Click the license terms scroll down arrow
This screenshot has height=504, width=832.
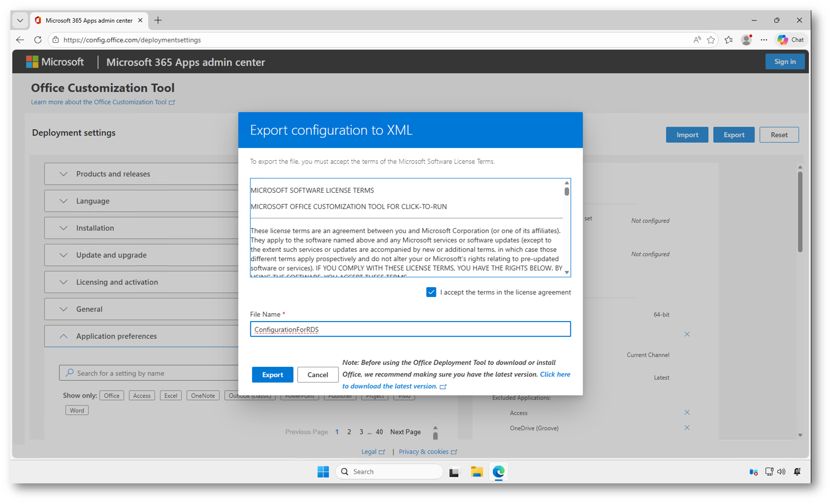tap(567, 272)
